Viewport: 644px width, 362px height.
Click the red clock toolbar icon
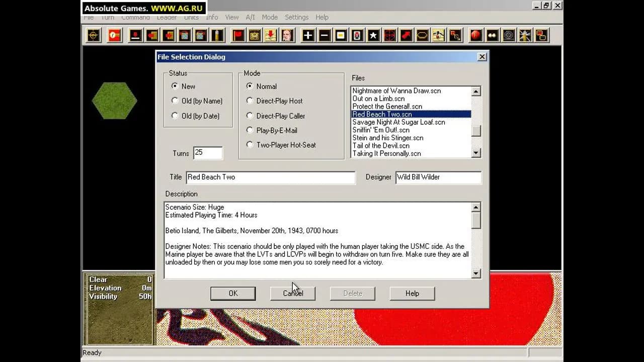[115, 35]
